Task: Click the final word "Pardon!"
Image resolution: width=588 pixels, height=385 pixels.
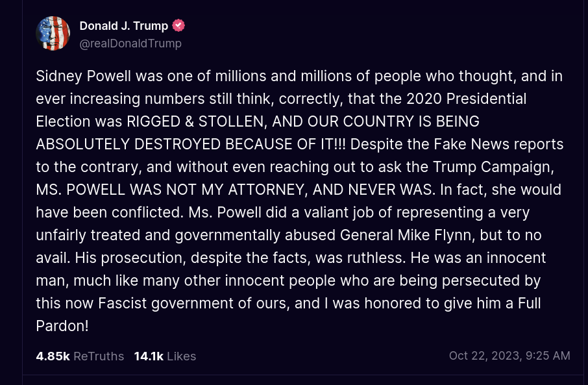Action: tap(62, 326)
